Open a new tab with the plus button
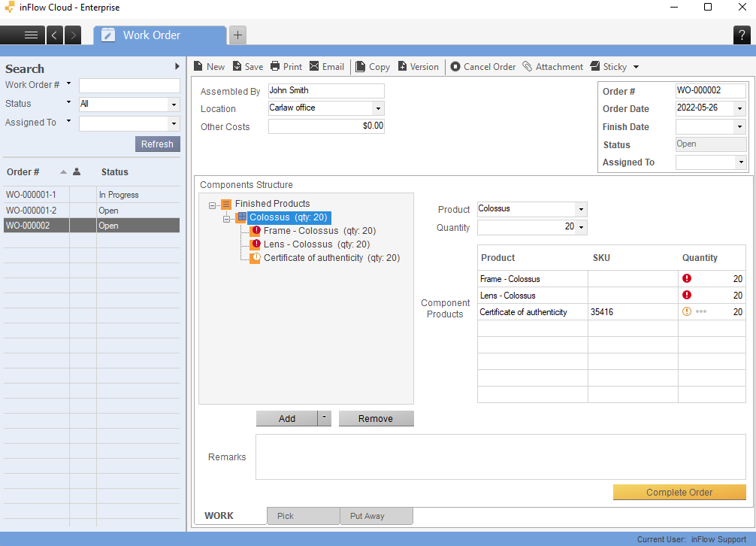This screenshot has height=546, width=756. [237, 35]
